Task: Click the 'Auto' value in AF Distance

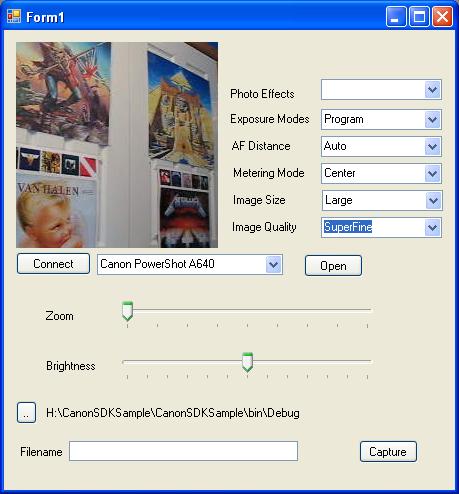Action: (x=335, y=146)
